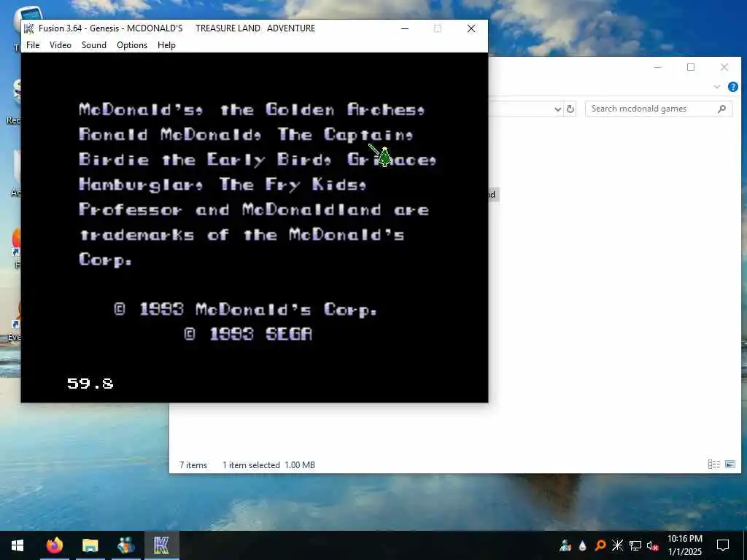Screen dimensions: 747x560
Task: Expand the File Explorer ribbon chevron
Action: pyautogui.click(x=717, y=87)
